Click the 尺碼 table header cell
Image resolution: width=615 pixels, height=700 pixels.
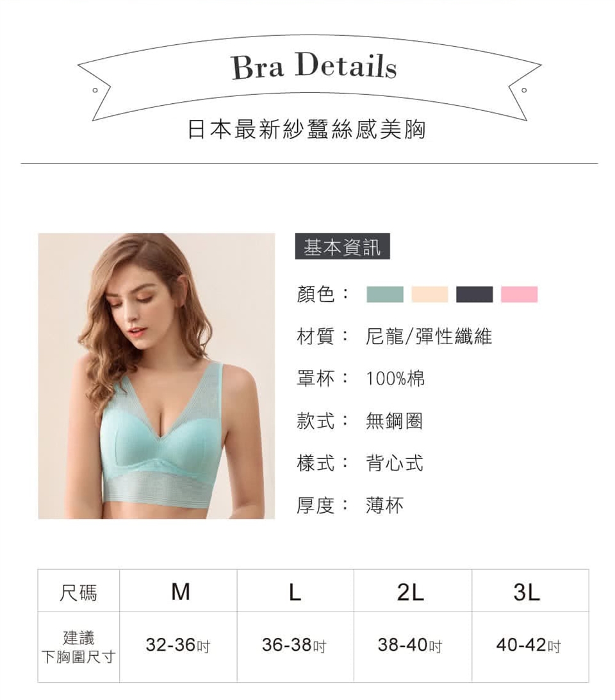79,590
